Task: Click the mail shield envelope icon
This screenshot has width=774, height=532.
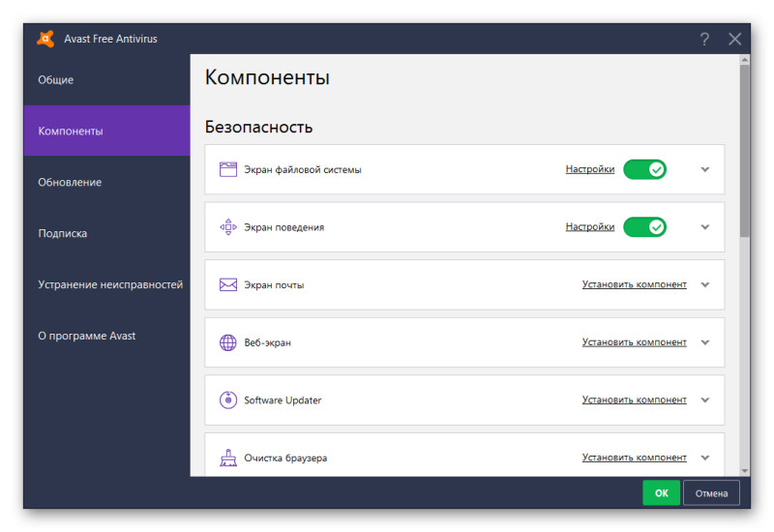Action: click(x=228, y=284)
